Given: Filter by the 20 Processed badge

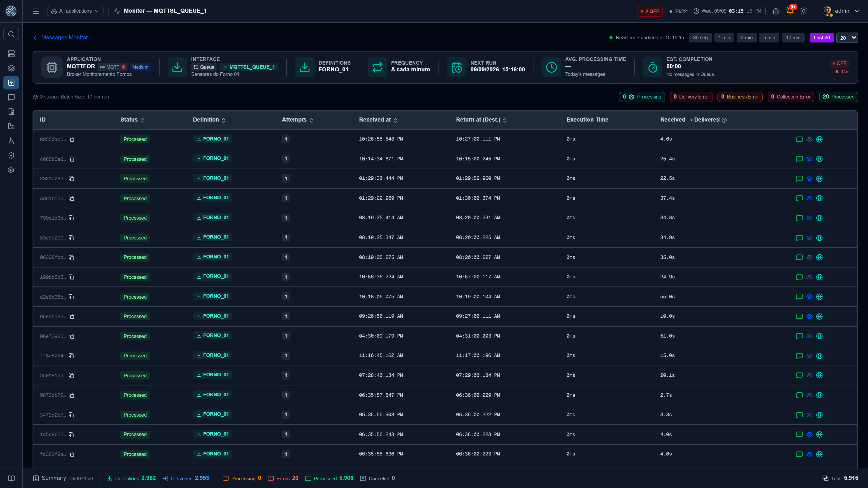Looking at the screenshot, I should click(x=838, y=97).
